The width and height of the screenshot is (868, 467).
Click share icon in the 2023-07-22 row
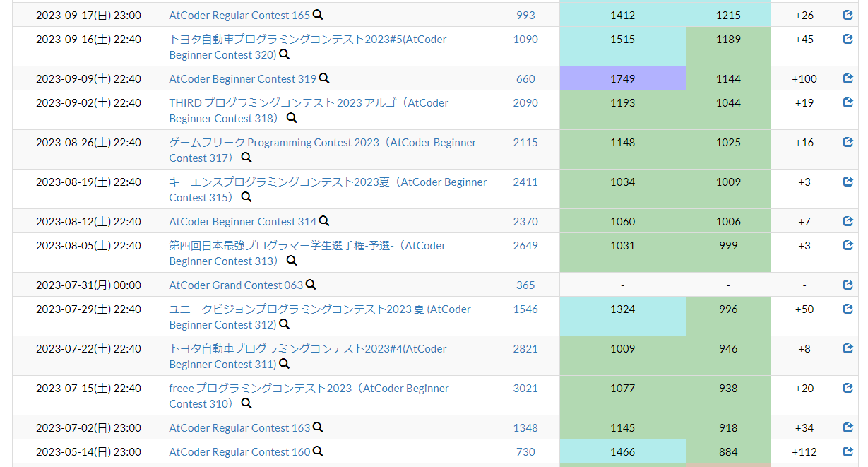point(848,348)
